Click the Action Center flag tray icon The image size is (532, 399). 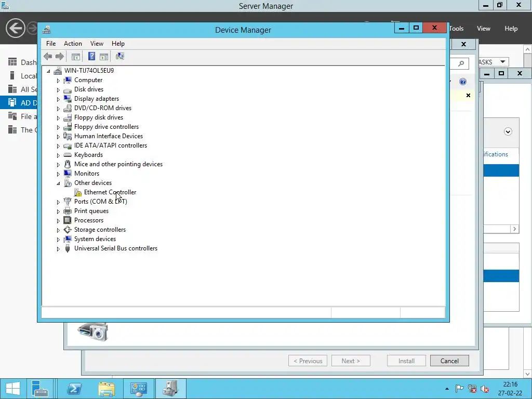(459, 389)
